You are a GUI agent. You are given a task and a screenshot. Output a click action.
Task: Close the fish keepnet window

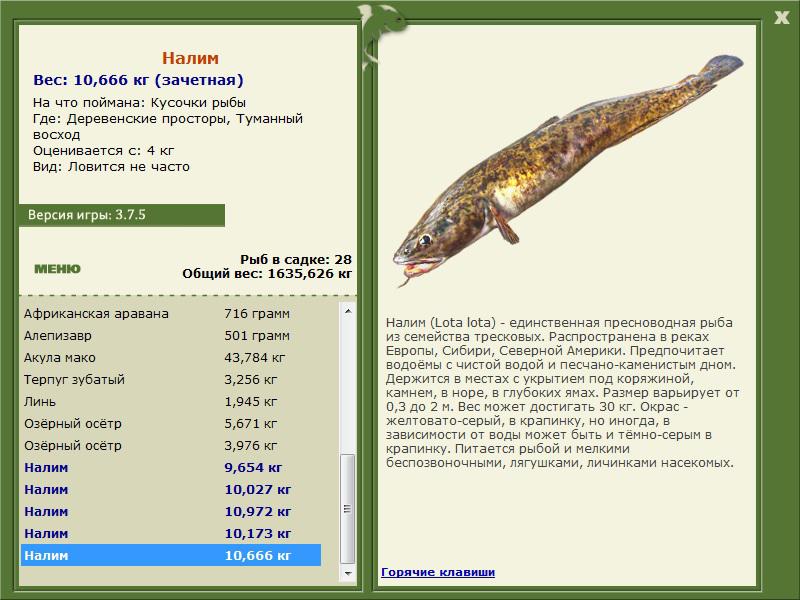click(x=781, y=18)
